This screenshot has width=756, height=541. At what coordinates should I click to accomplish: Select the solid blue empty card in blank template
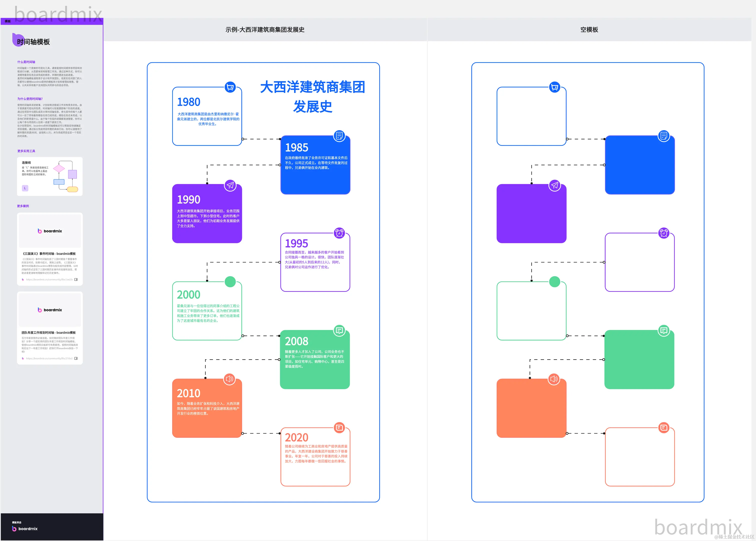tap(640, 165)
